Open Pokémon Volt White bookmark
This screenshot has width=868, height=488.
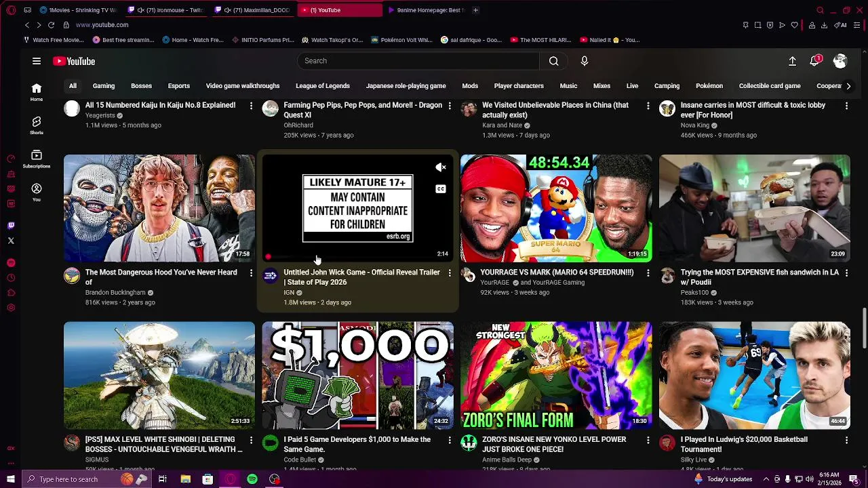click(401, 40)
